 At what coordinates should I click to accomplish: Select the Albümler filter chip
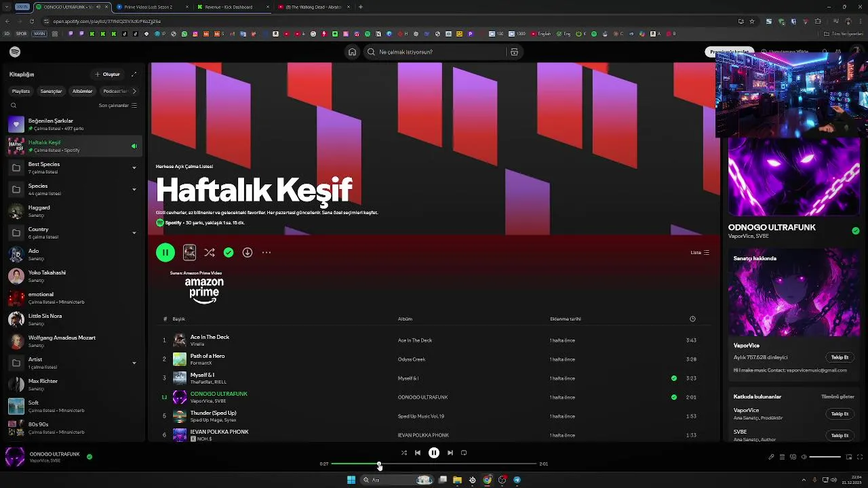[82, 91]
